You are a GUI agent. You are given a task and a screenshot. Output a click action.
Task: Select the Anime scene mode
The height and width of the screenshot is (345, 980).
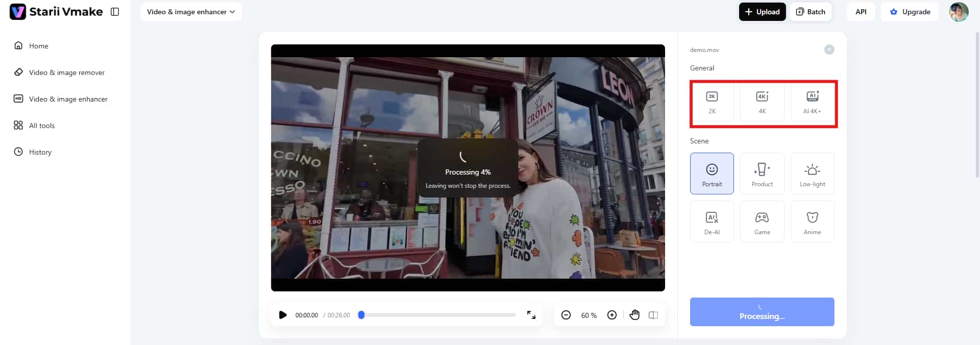(812, 221)
